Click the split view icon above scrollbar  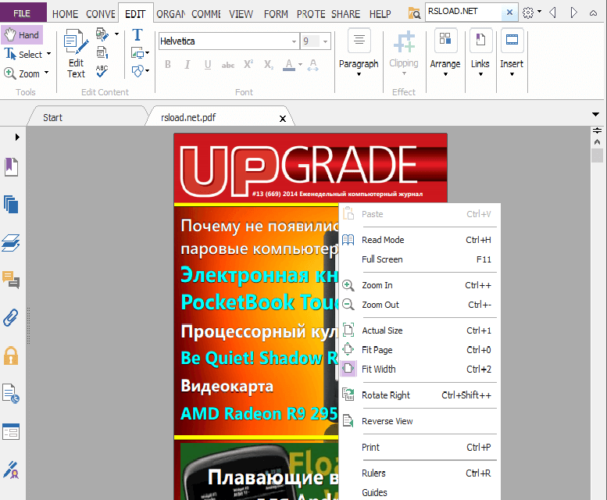coord(597,130)
